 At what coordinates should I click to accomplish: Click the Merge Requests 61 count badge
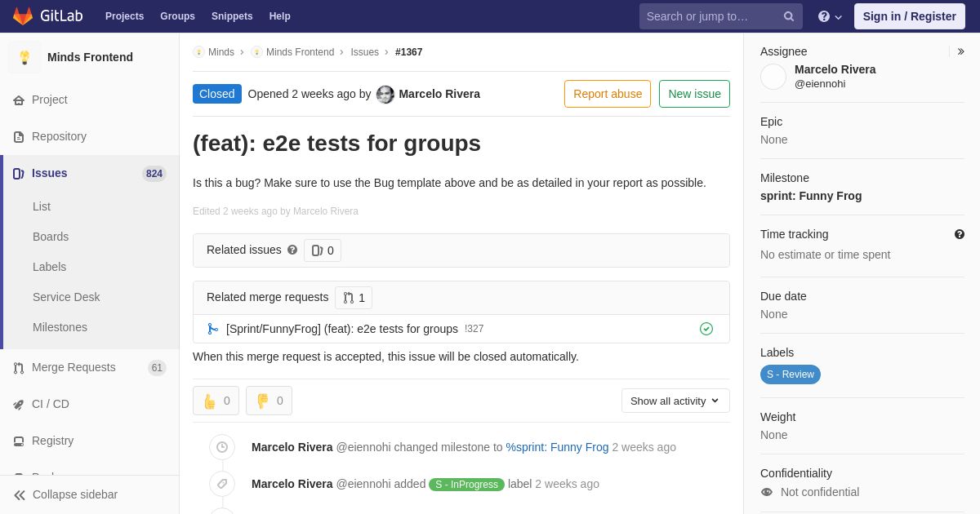157,368
